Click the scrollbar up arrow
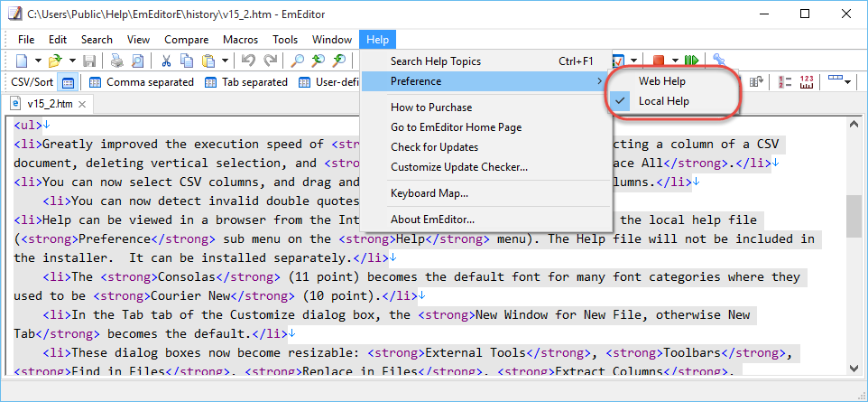Image resolution: width=868 pixels, height=402 pixels. pos(854,124)
